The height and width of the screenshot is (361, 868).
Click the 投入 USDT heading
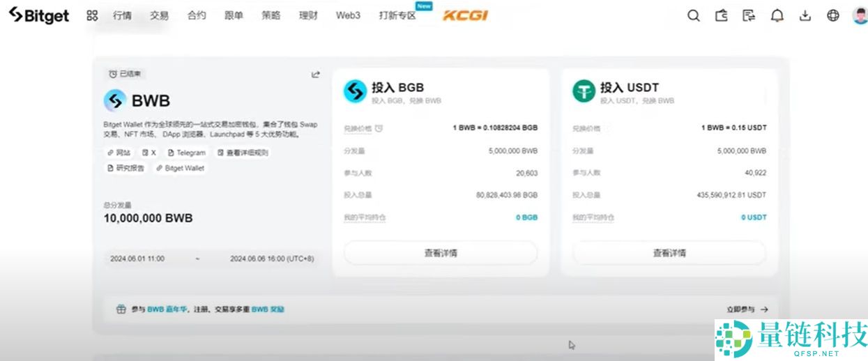click(x=630, y=87)
